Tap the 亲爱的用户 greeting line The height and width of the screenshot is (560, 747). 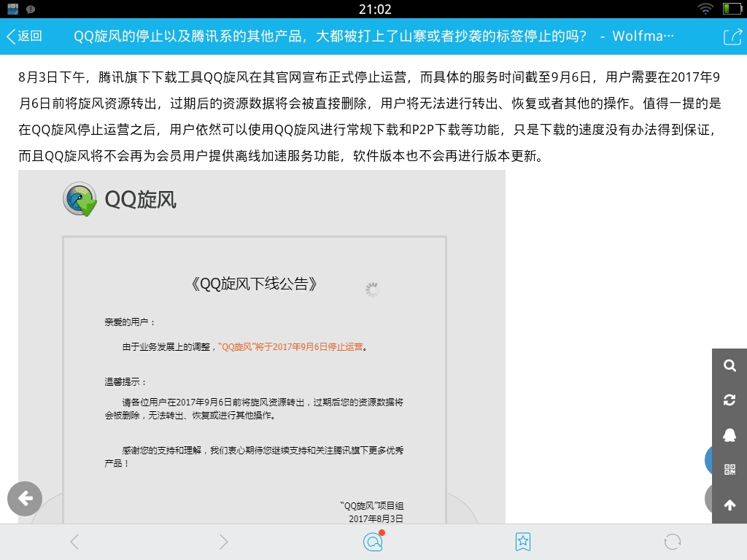coord(130,322)
